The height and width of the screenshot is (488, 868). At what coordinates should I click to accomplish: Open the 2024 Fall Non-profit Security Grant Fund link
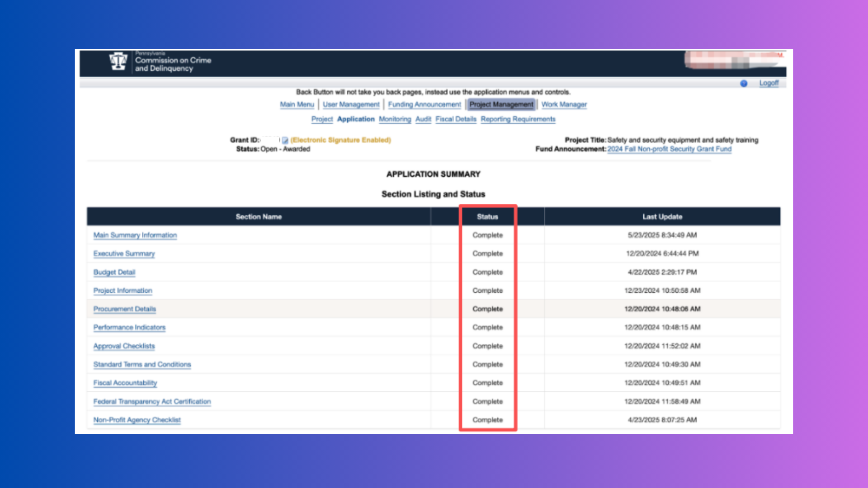[x=669, y=149]
